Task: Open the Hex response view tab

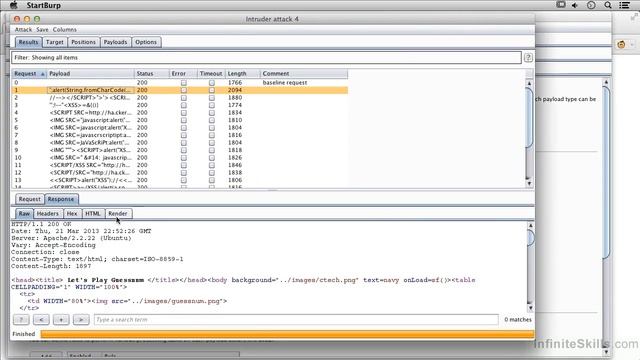Action: coord(72,213)
